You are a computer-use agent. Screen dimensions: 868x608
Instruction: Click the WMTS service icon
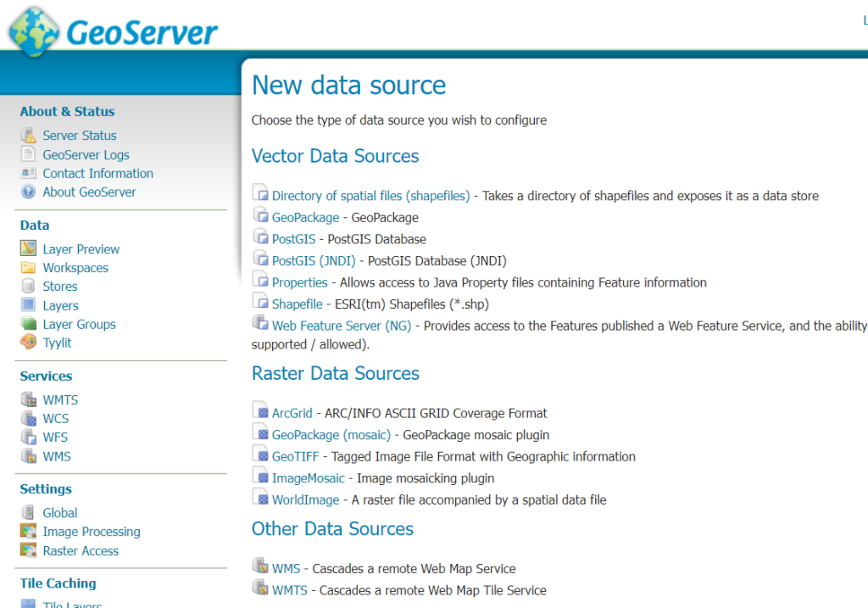28,399
